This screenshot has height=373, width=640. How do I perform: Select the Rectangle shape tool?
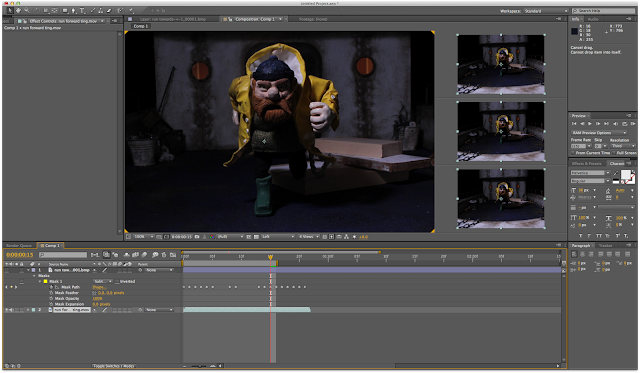pyautogui.click(x=65, y=11)
